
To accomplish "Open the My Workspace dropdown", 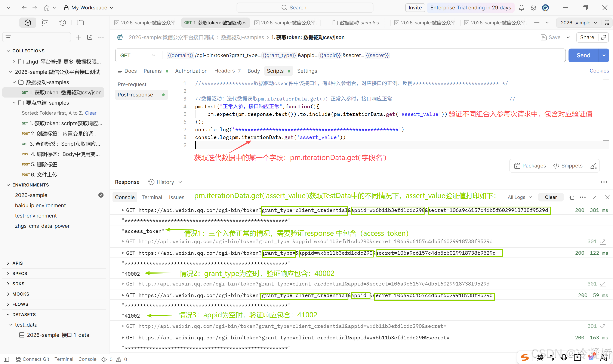I will pos(89,8).
